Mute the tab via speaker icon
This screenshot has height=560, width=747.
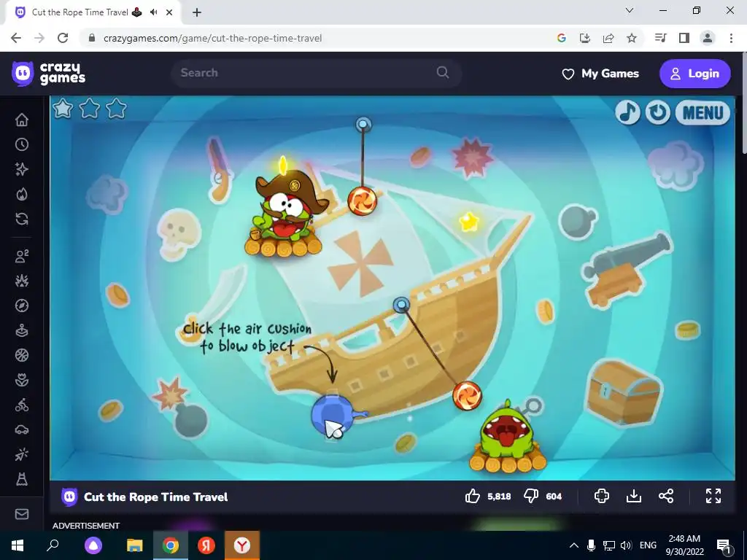point(153,12)
